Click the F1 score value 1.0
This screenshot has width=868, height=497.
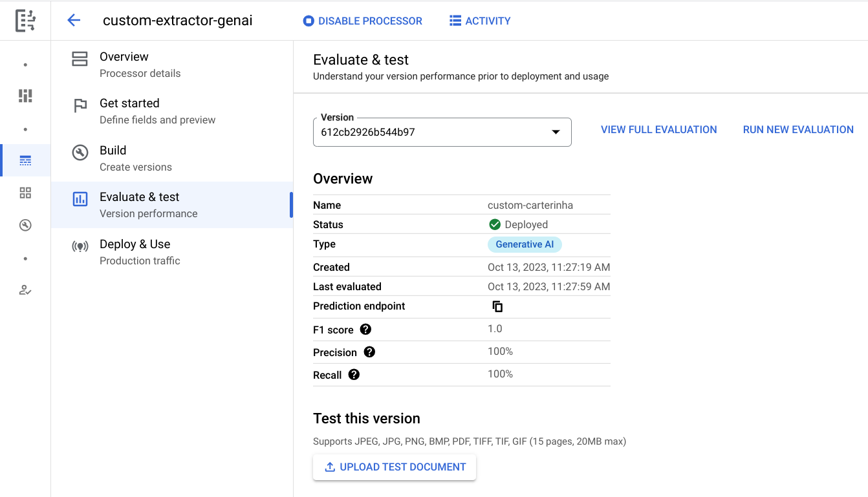(495, 329)
